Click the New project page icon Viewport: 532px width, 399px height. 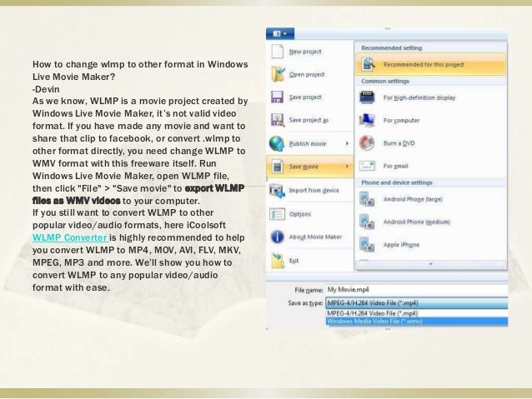(x=277, y=52)
